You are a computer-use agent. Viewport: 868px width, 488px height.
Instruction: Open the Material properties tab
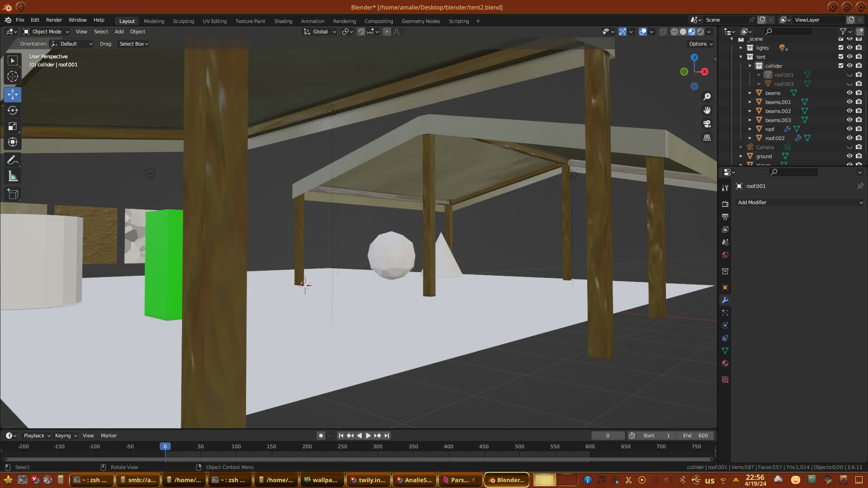[x=725, y=363]
